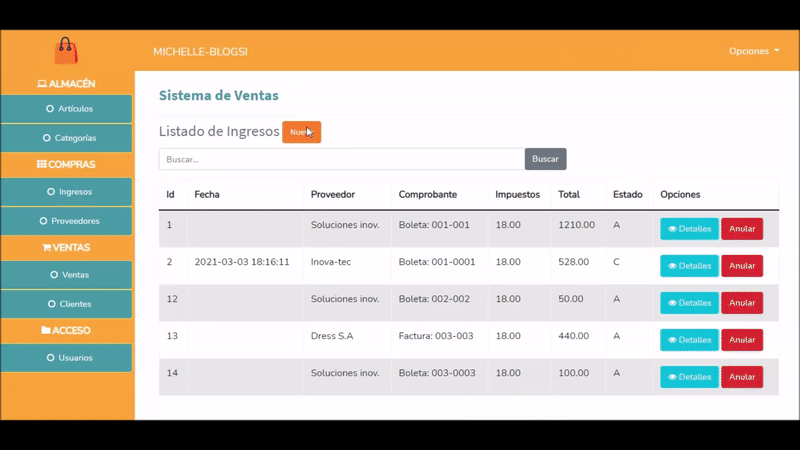Click the orange Nuevo button
Image resolution: width=800 pixels, height=450 pixels.
301,132
